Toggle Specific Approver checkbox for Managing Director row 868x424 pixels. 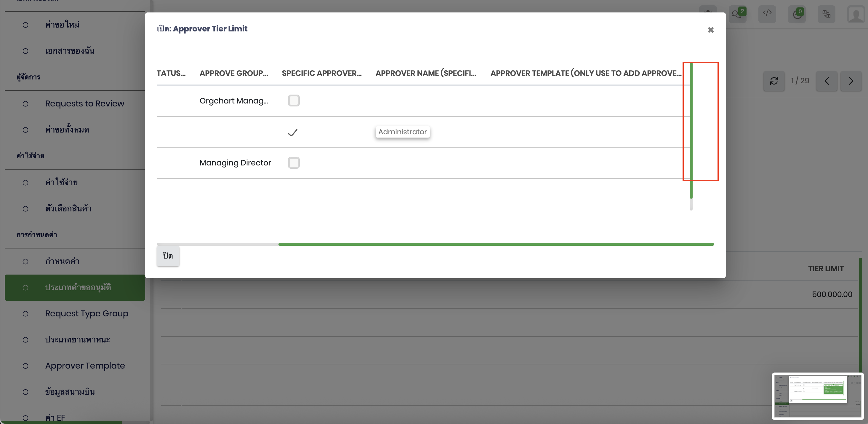pyautogui.click(x=294, y=162)
